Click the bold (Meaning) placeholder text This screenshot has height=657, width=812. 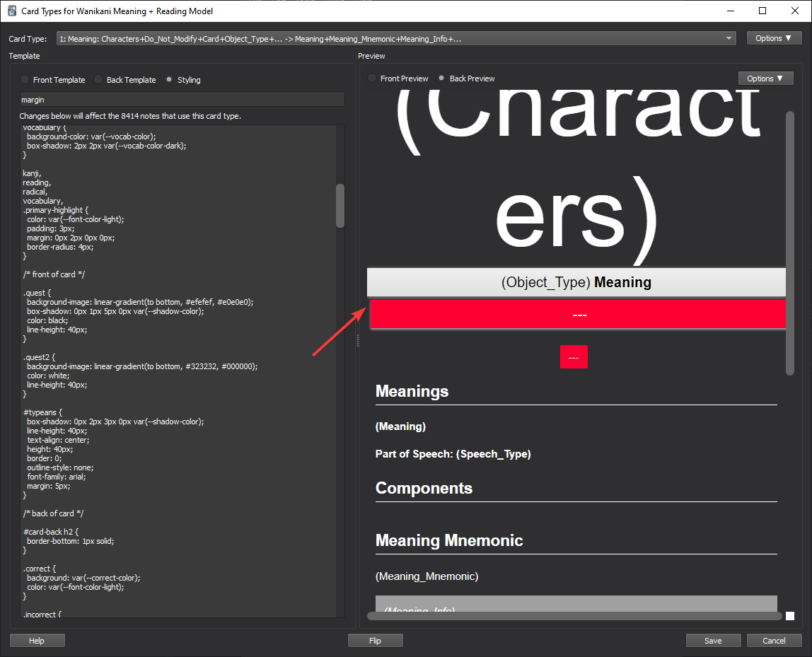[400, 426]
